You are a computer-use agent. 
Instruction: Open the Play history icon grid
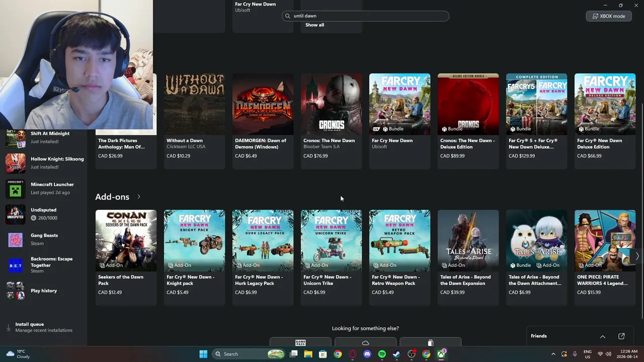[15, 291]
